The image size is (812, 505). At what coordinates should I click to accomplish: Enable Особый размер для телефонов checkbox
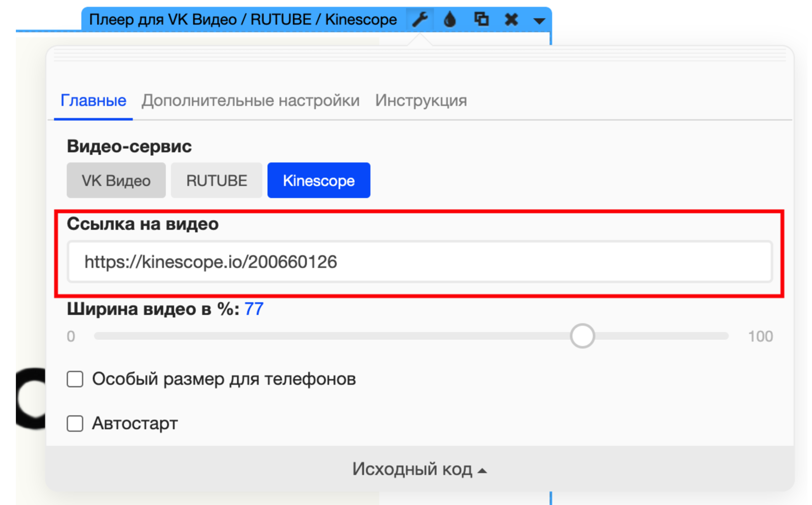pyautogui.click(x=75, y=379)
